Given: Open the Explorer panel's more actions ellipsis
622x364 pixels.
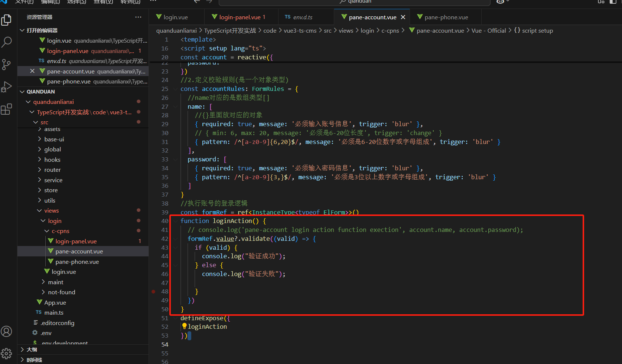Looking at the screenshot, I should tap(138, 17).
